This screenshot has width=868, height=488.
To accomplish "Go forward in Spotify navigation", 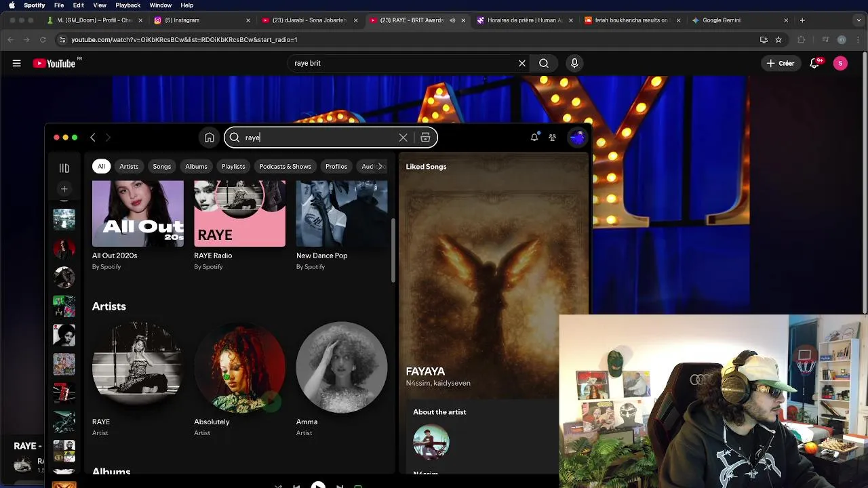I will tap(108, 138).
